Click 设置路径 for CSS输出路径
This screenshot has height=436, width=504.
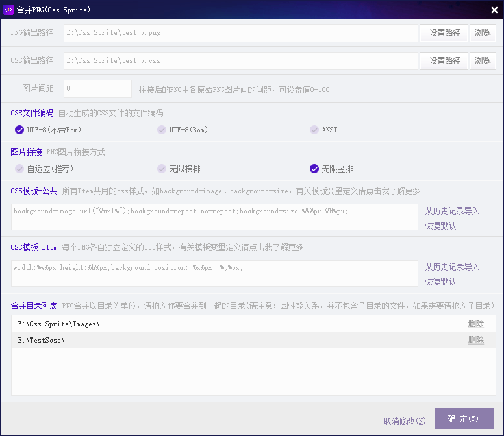(444, 61)
